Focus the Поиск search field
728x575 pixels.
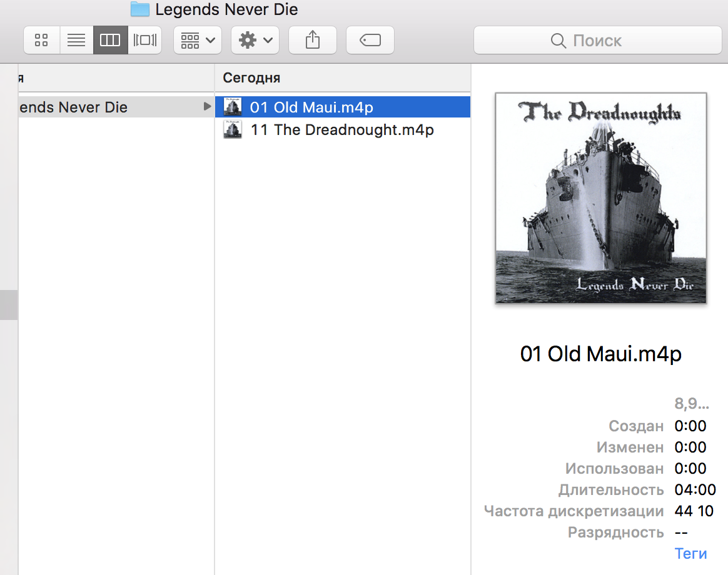click(597, 41)
